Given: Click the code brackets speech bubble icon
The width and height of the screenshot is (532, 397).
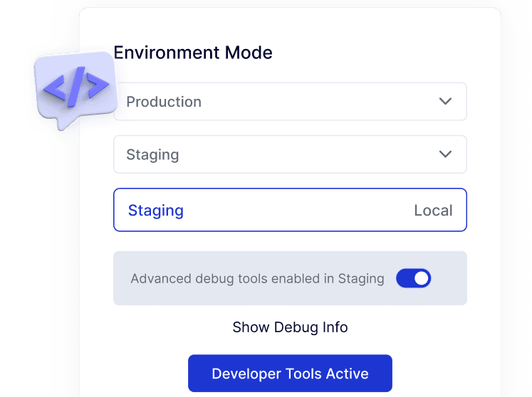Looking at the screenshot, I should 75,87.
